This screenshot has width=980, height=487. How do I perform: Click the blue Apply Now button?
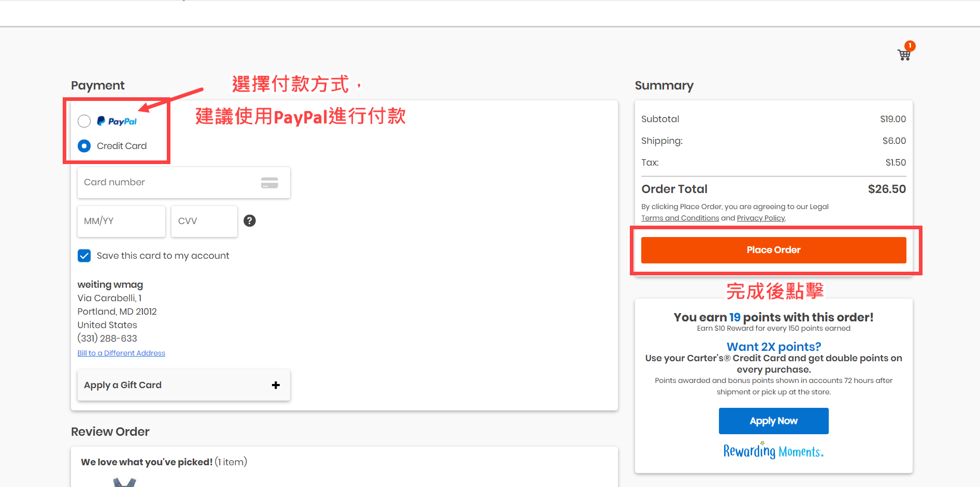tap(773, 421)
